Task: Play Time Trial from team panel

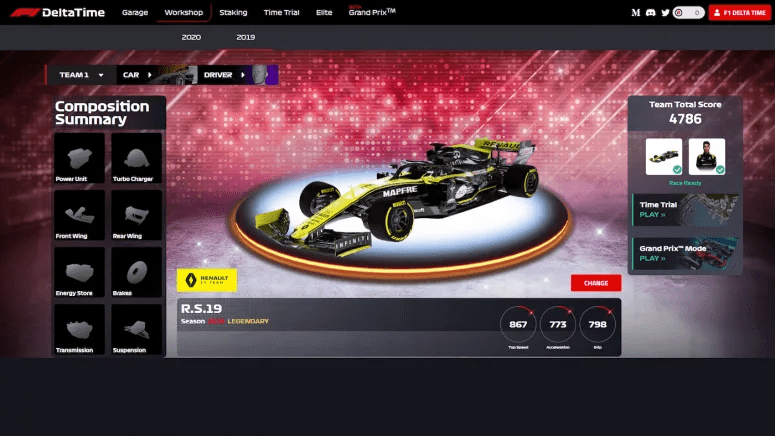Action: [686, 210]
